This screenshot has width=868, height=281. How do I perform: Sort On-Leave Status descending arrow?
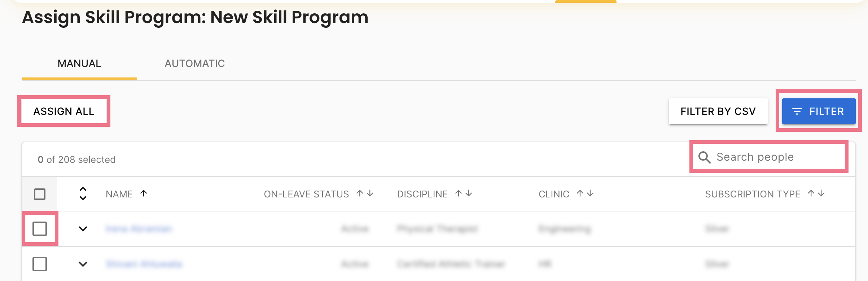[370, 193]
